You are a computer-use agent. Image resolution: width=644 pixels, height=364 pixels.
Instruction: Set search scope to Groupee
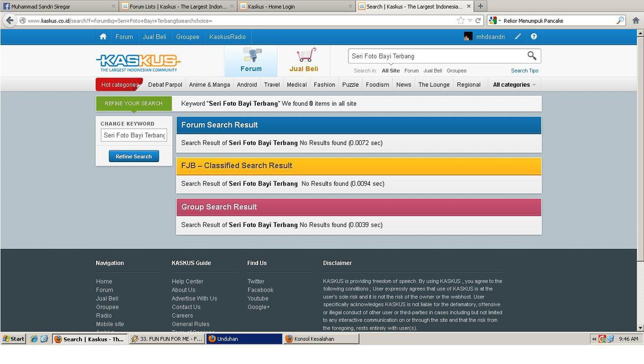tap(456, 71)
